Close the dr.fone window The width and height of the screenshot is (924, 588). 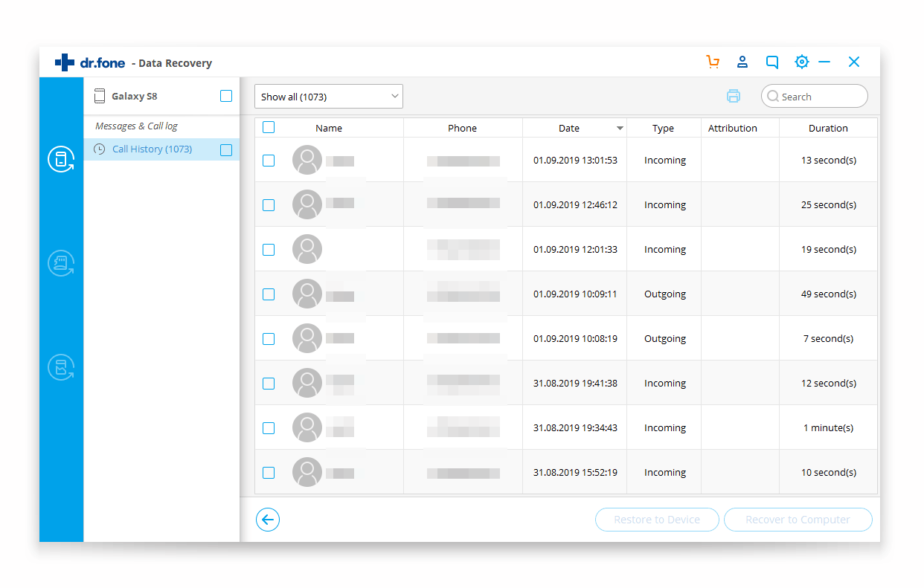(x=854, y=62)
